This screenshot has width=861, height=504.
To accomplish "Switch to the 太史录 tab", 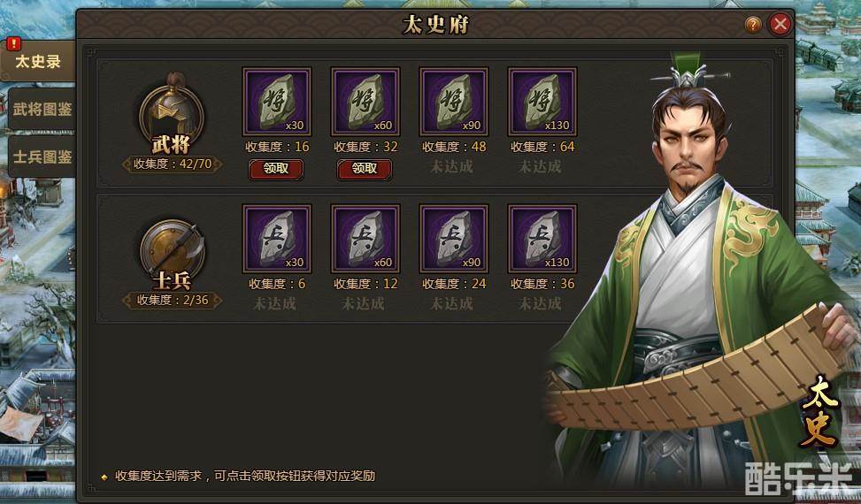I will coord(38,61).
